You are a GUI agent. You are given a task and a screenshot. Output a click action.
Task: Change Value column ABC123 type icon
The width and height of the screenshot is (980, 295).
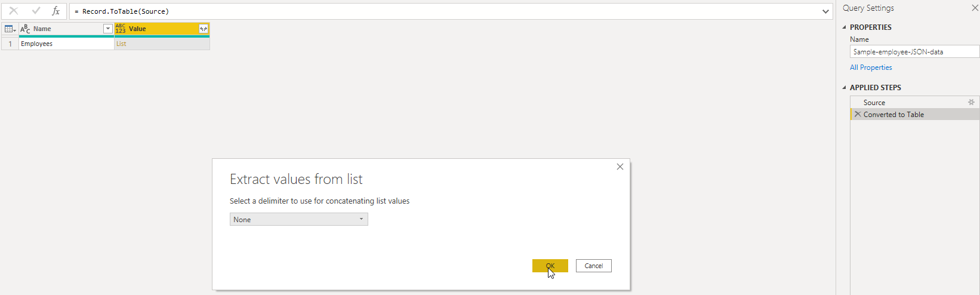pyautogui.click(x=121, y=29)
